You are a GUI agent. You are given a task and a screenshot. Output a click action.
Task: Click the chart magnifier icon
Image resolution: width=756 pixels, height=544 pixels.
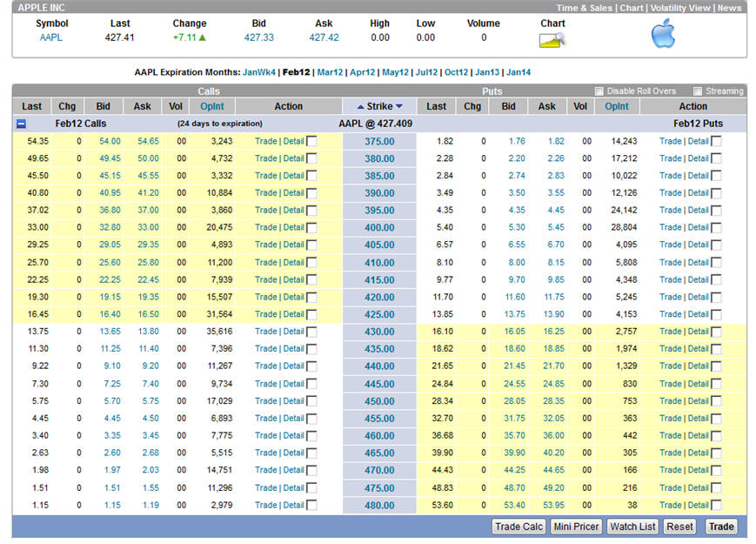point(552,39)
